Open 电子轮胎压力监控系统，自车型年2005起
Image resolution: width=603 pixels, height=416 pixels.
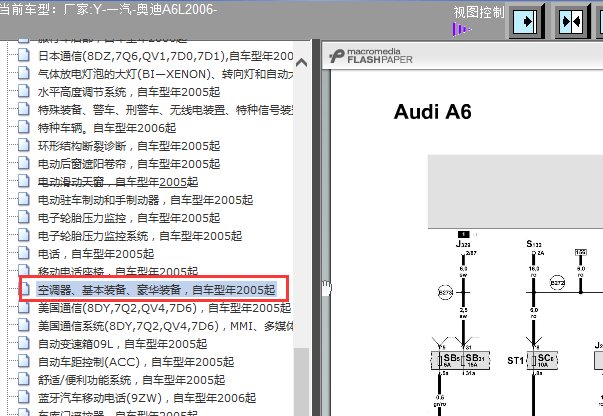(x=140, y=236)
